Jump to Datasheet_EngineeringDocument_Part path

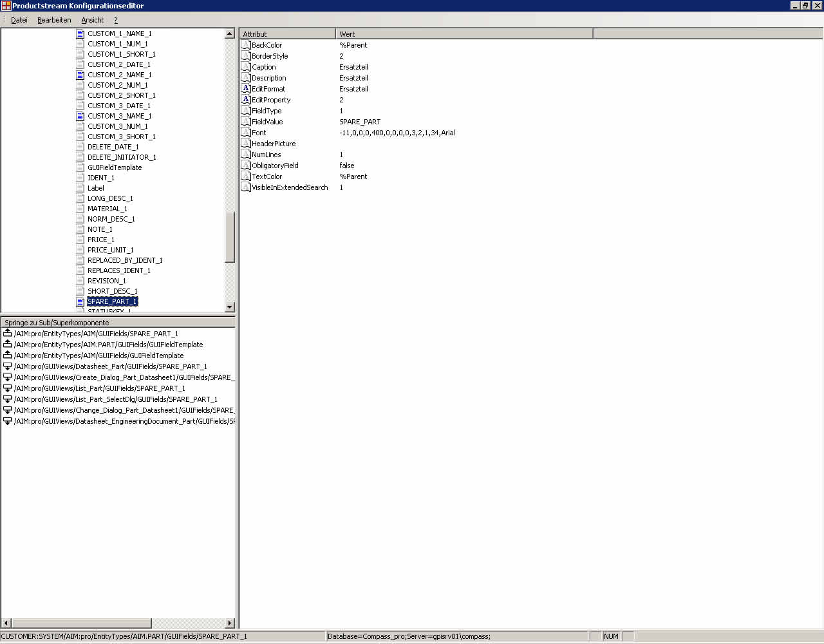[124, 421]
